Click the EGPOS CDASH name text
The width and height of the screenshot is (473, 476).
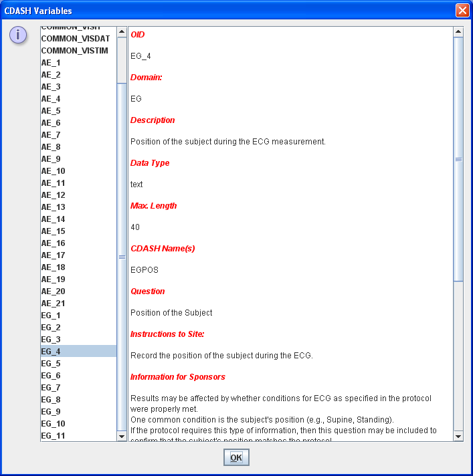click(x=145, y=270)
